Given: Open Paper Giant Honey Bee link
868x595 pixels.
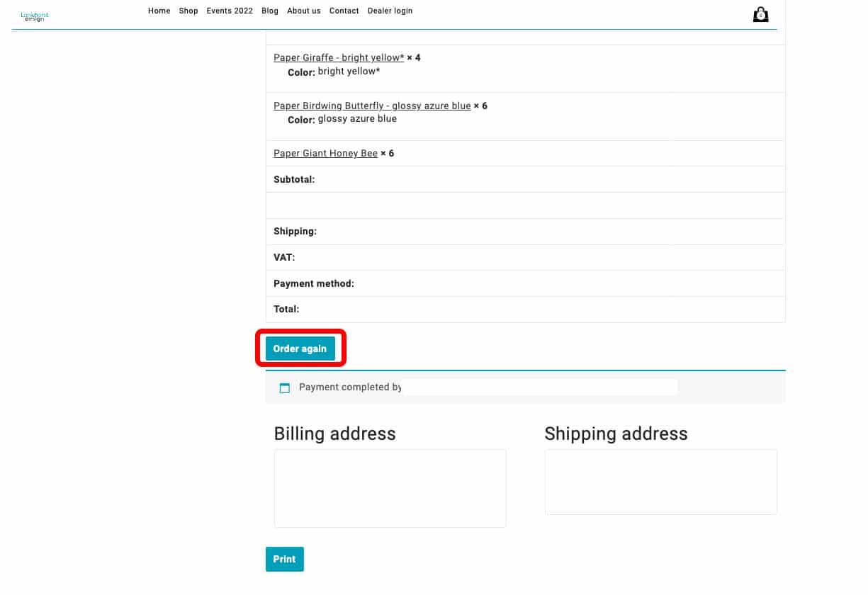Looking at the screenshot, I should (x=325, y=154).
